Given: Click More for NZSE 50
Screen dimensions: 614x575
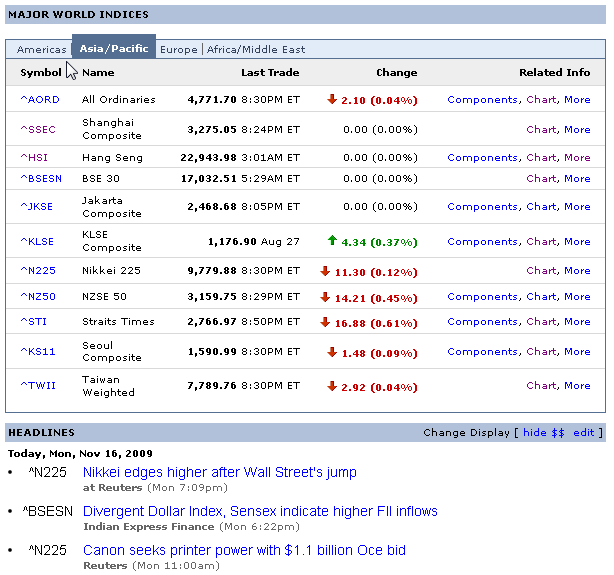Looking at the screenshot, I should tap(577, 297).
